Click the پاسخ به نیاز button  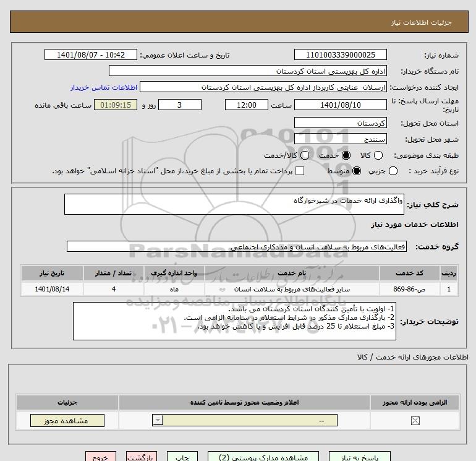coord(360,456)
